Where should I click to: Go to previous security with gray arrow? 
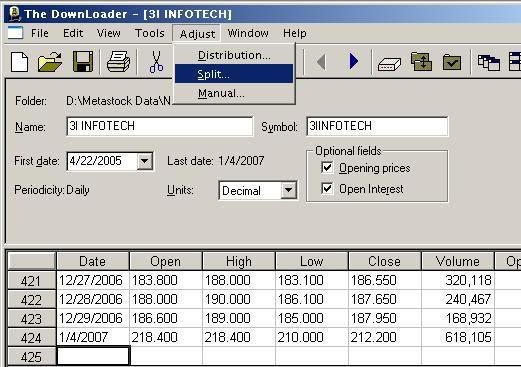coord(321,62)
